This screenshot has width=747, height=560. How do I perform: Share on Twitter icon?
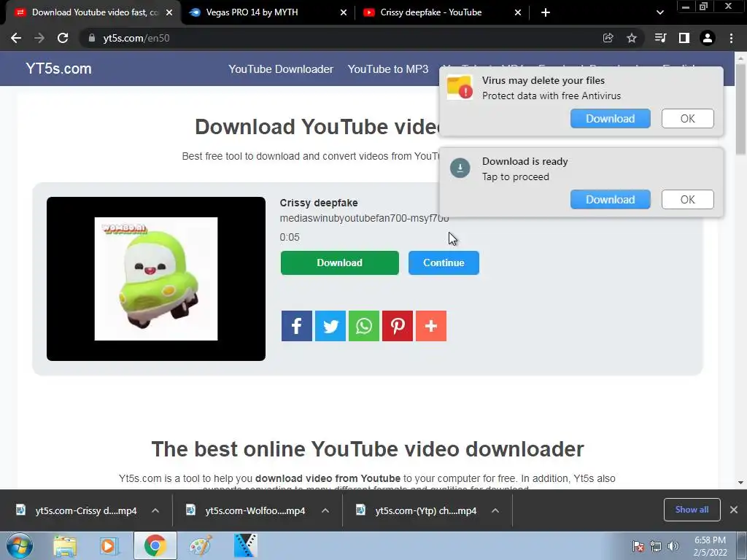click(330, 326)
